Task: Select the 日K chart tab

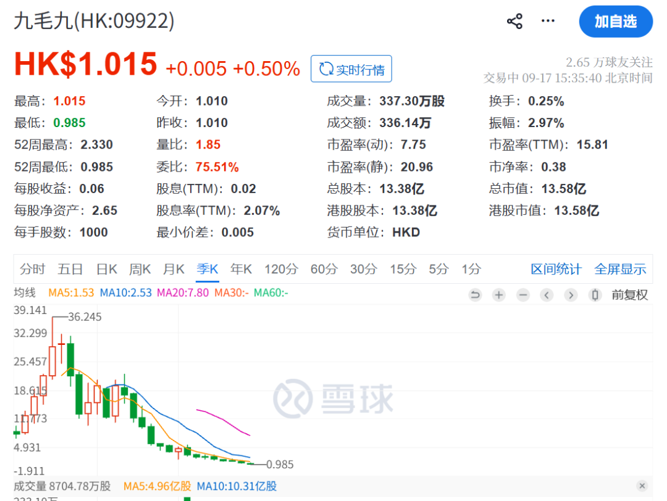Action: pyautogui.click(x=107, y=269)
